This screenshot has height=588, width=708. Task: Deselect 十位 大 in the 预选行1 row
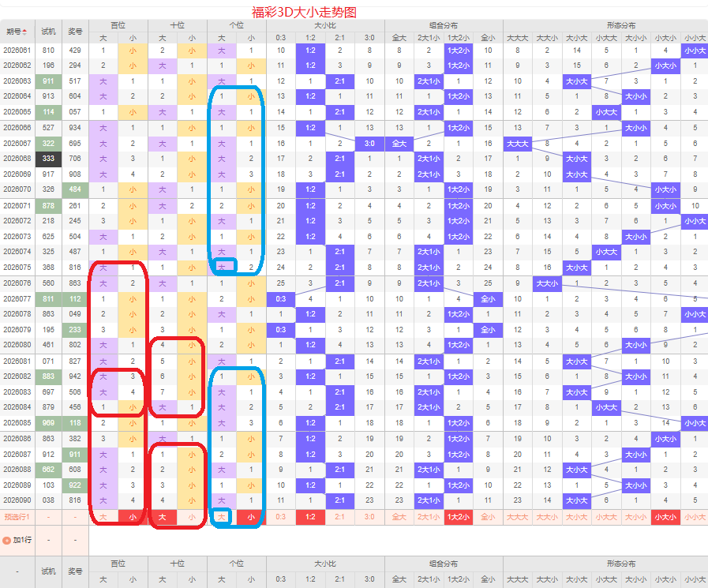click(x=162, y=517)
